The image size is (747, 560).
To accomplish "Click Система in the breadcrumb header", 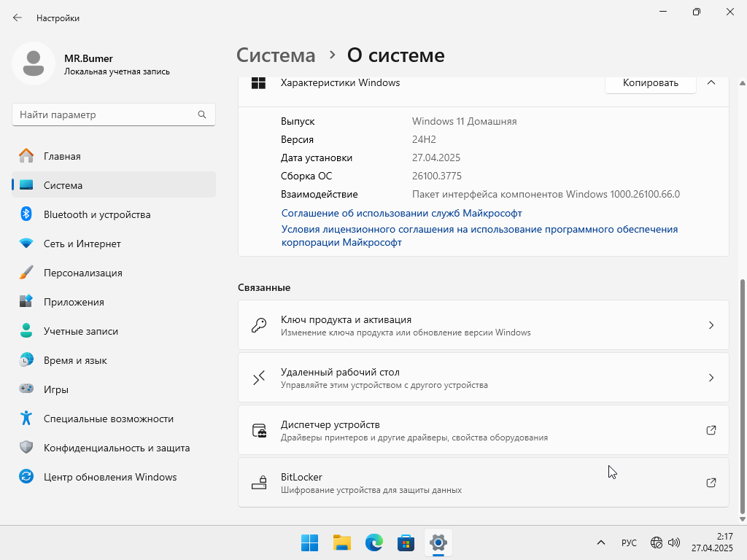I will (276, 55).
